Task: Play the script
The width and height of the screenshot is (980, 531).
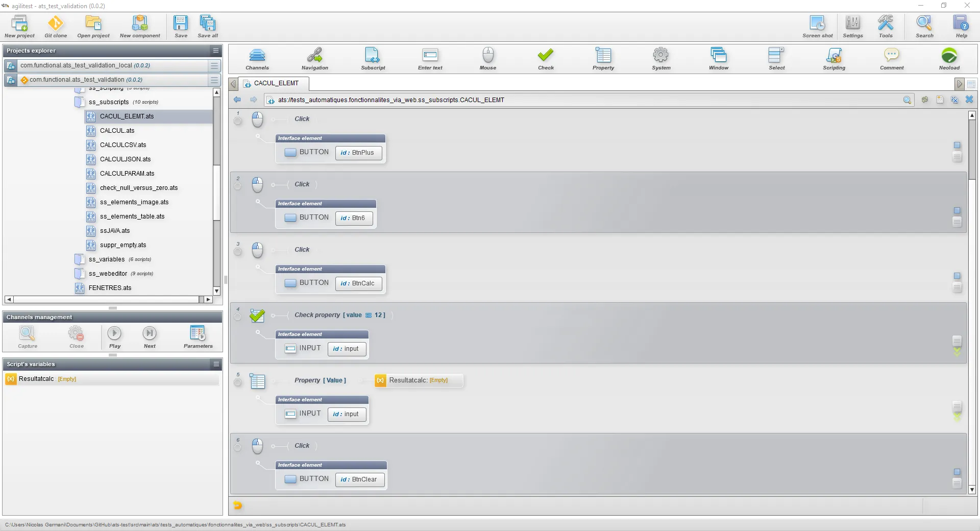Action: pyautogui.click(x=114, y=337)
